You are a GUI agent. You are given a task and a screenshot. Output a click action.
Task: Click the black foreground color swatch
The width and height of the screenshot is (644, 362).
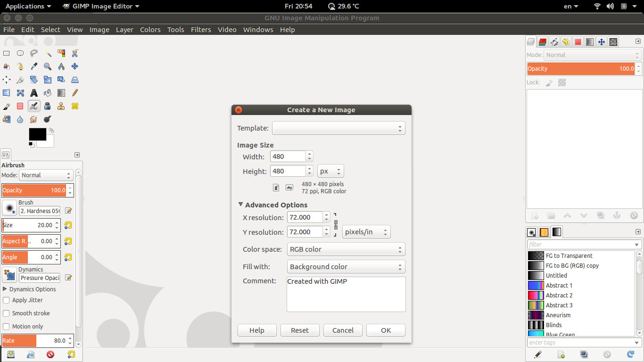point(37,134)
